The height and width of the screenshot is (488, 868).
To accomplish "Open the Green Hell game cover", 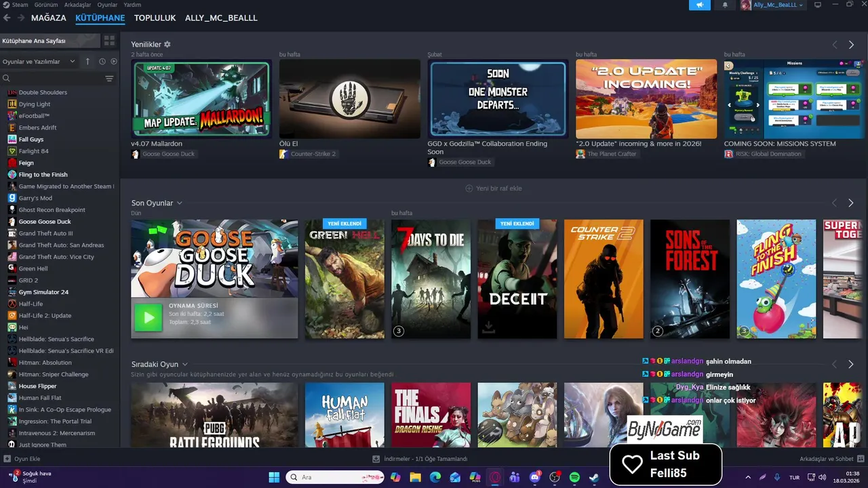I will tap(344, 279).
